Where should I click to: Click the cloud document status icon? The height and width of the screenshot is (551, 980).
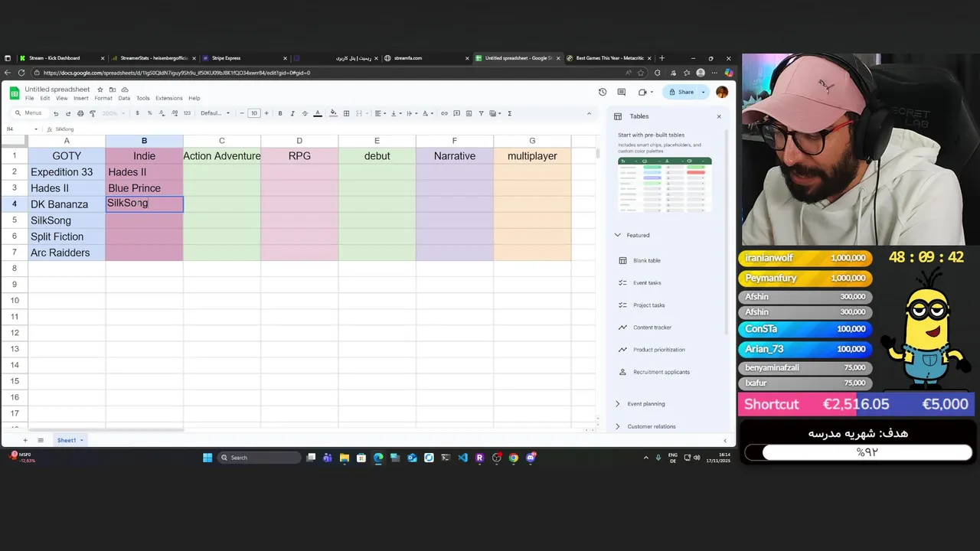point(123,90)
